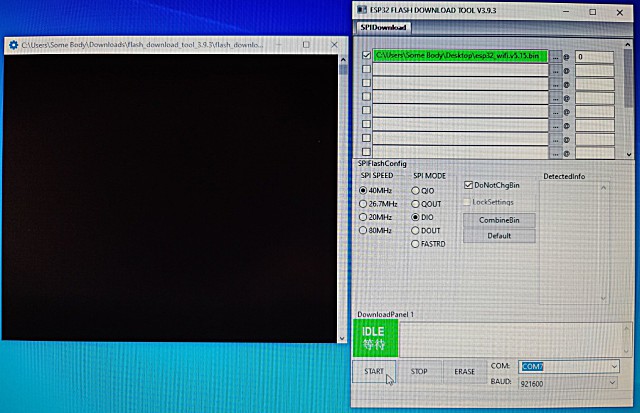Click the first row address field showing 0
The image size is (640, 413).
tap(594, 57)
